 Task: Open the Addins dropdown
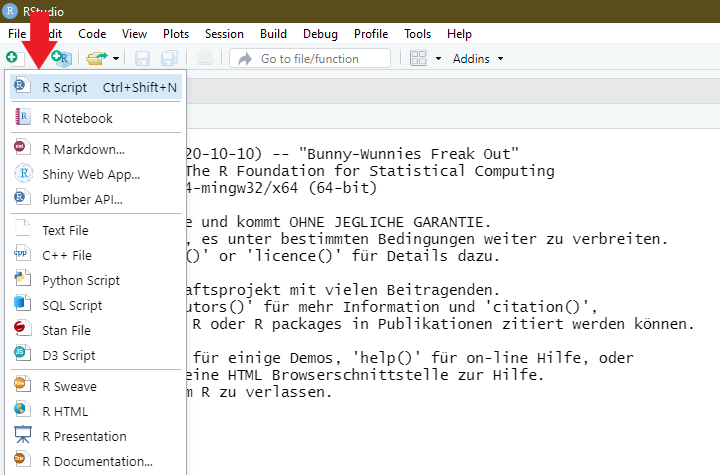tap(478, 59)
